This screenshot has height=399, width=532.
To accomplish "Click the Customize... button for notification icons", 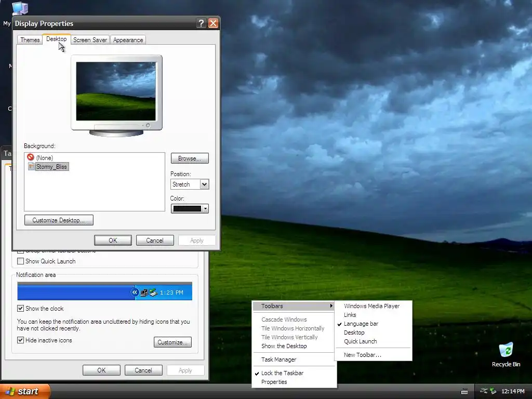I will pyautogui.click(x=172, y=342).
